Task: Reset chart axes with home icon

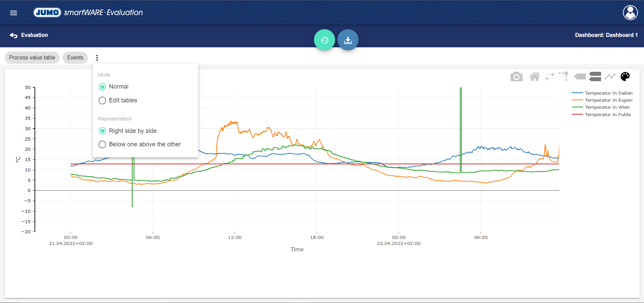Action: pos(534,77)
